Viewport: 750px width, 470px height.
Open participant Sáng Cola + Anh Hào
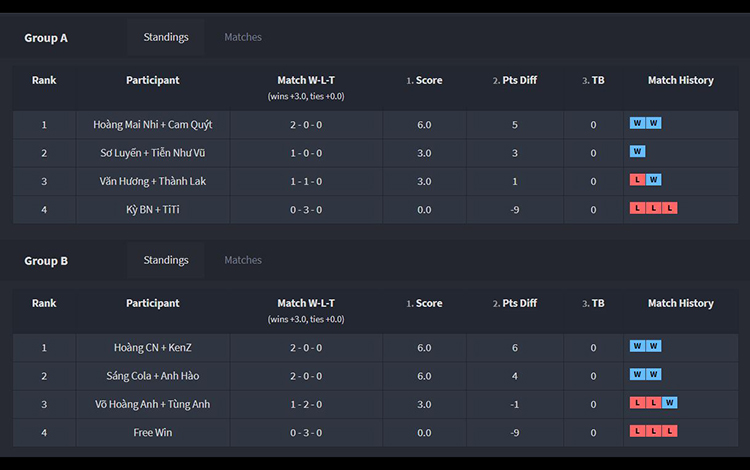[x=153, y=376]
